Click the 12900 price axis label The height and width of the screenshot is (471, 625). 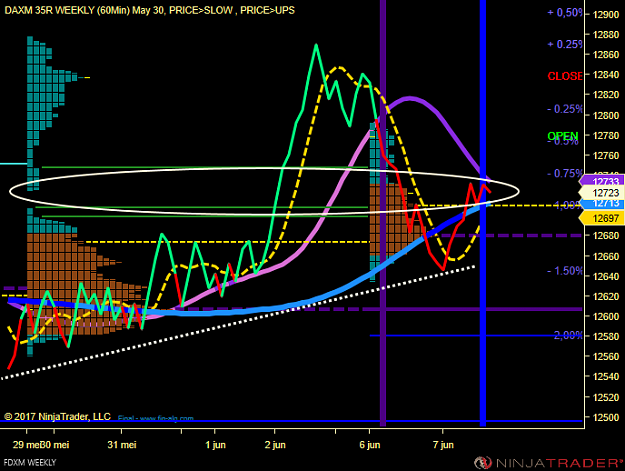click(606, 15)
